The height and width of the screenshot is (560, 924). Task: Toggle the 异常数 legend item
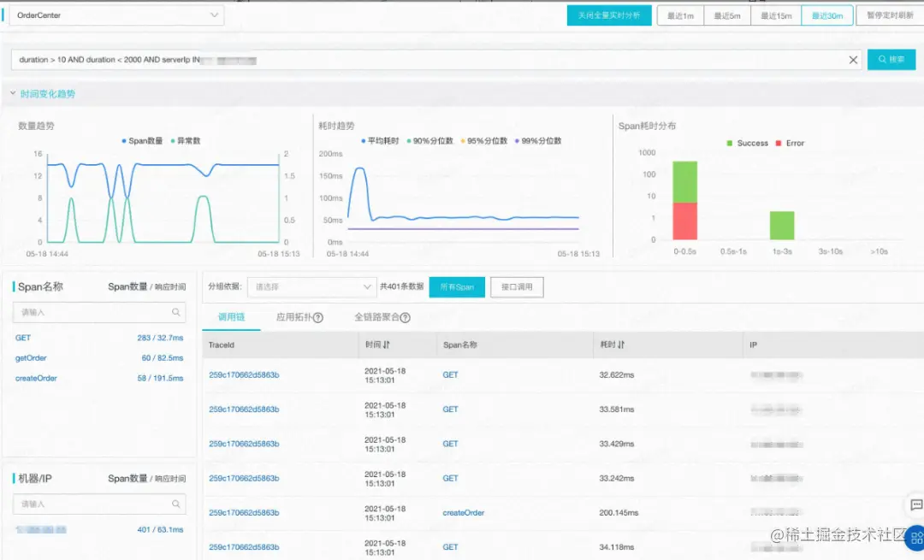pos(185,141)
